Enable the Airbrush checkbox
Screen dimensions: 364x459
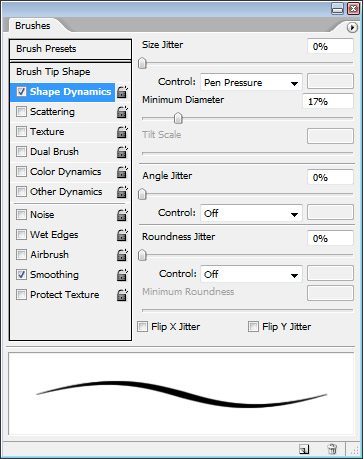pyautogui.click(x=21, y=254)
